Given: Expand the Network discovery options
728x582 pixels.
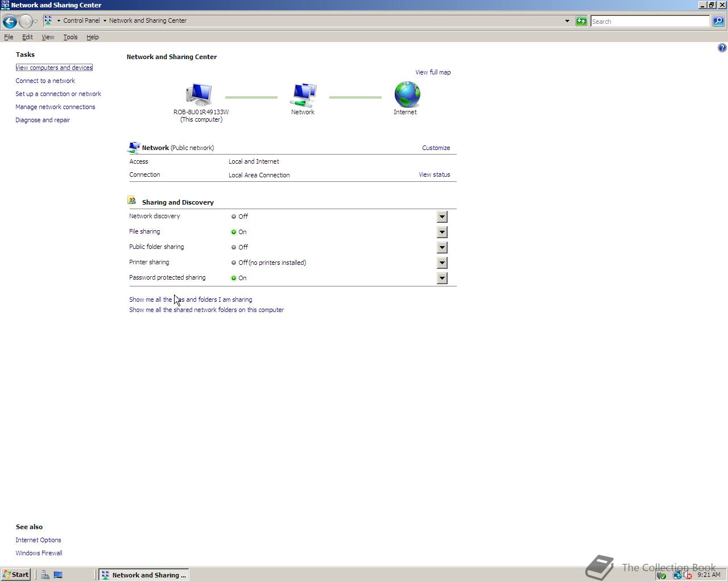Looking at the screenshot, I should [x=442, y=217].
